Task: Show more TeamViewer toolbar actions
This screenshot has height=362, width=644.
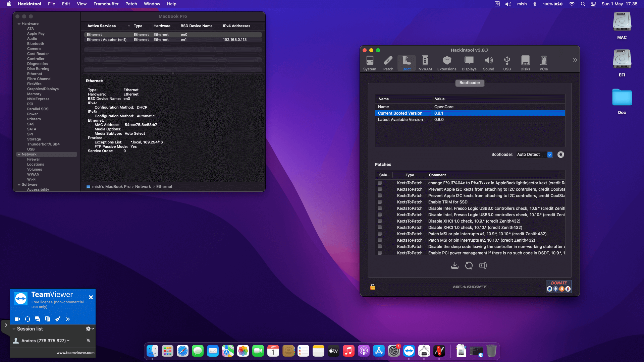Action: coord(68,319)
